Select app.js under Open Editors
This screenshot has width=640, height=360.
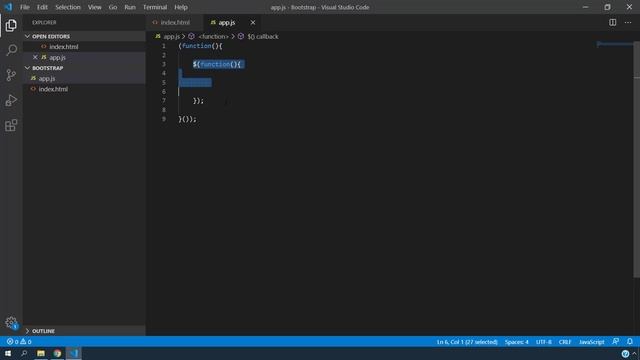point(84,57)
